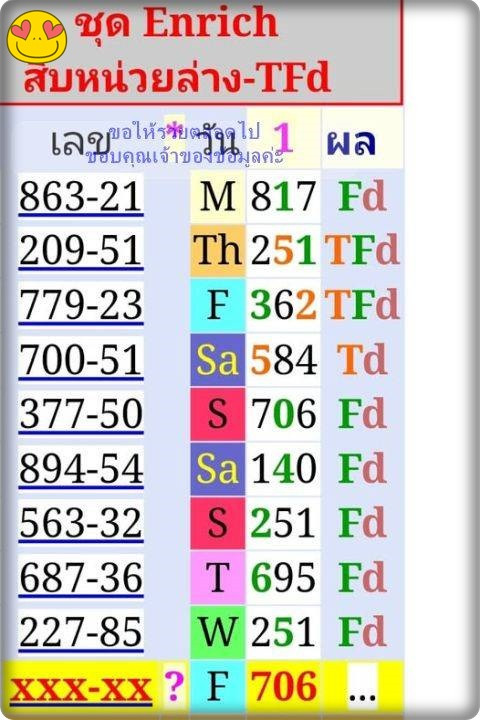This screenshot has height=720, width=480.
Task: Click 'Fd' result in the 894-54 row
Action: [x=362, y=468]
